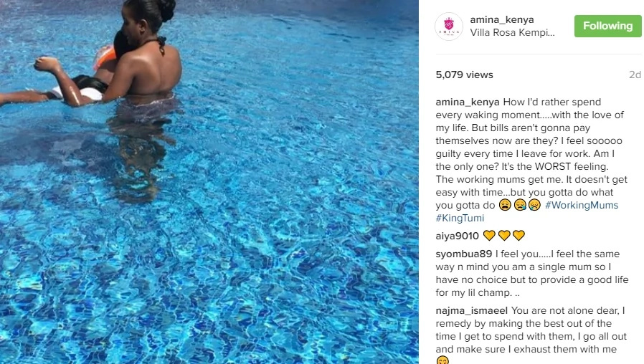Toggle the green Following button
Screen dimensions: 644x364
608,26
